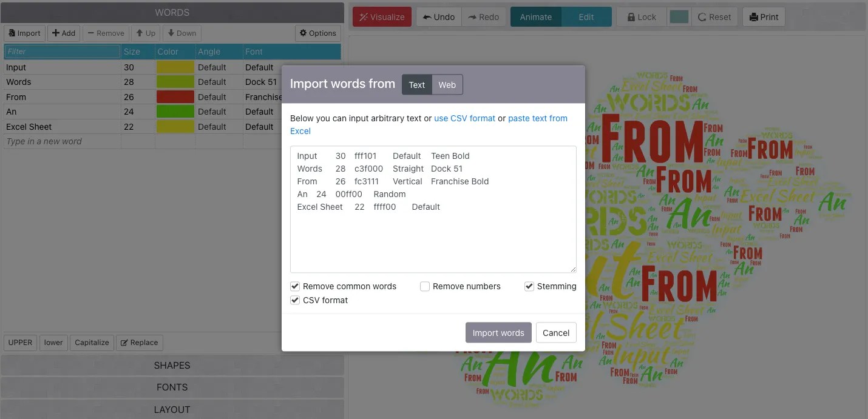868x419 pixels.
Task: Click the Visualize button
Action: pyautogui.click(x=382, y=17)
